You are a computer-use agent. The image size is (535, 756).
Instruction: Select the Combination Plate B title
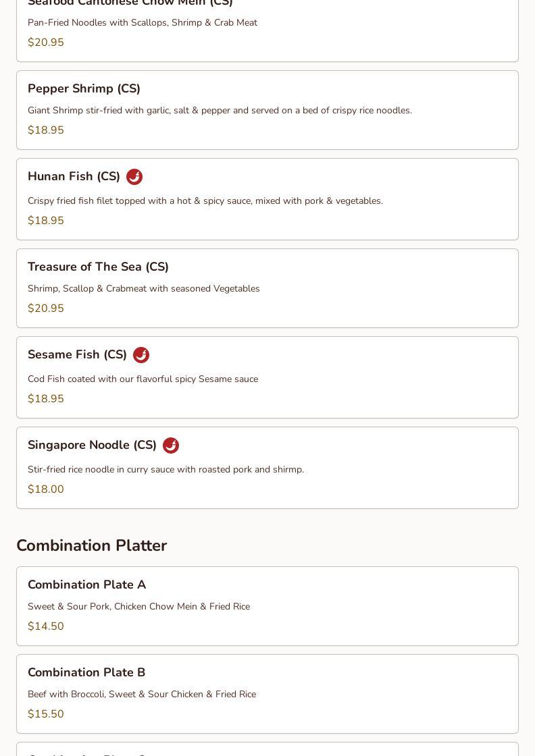pyautogui.click(x=86, y=672)
